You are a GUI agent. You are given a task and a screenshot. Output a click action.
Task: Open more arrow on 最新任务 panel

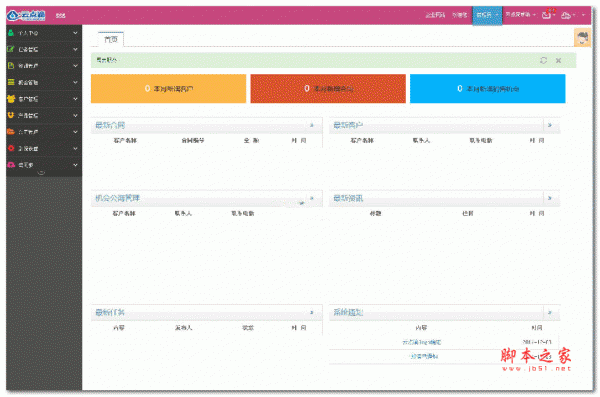coord(312,312)
